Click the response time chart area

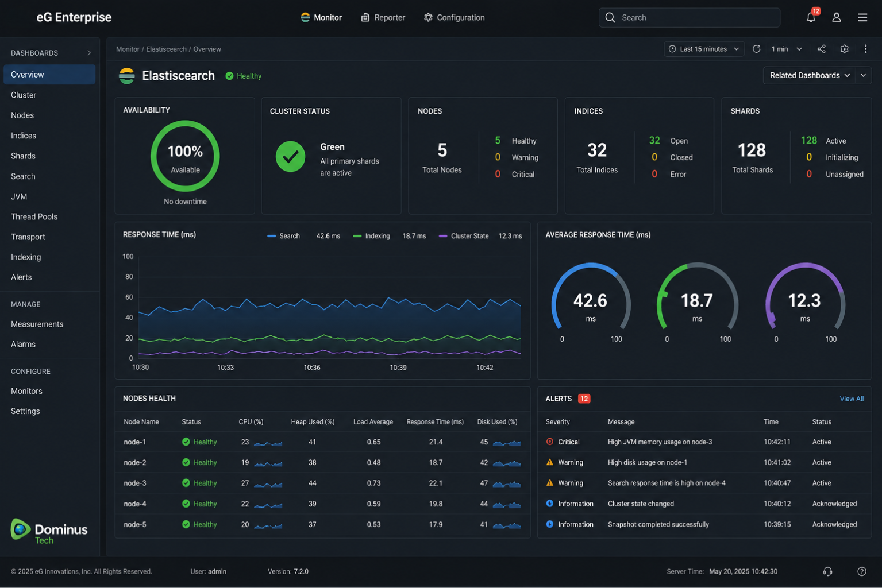point(329,307)
